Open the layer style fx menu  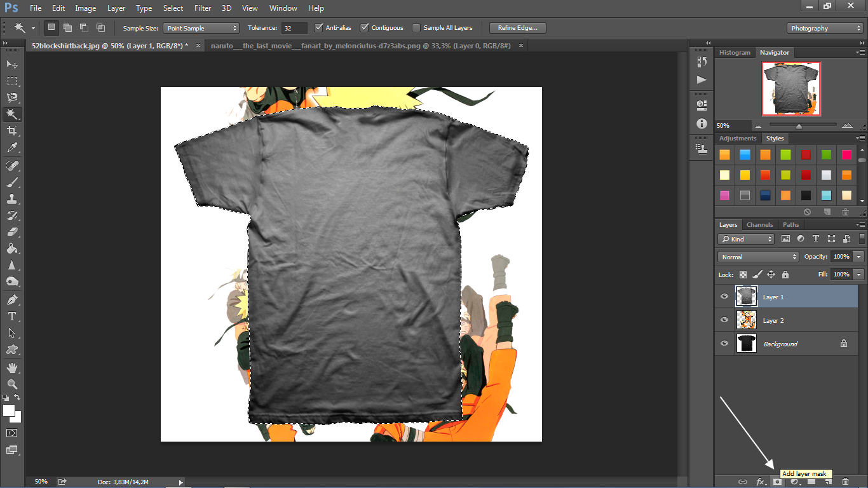coord(760,482)
